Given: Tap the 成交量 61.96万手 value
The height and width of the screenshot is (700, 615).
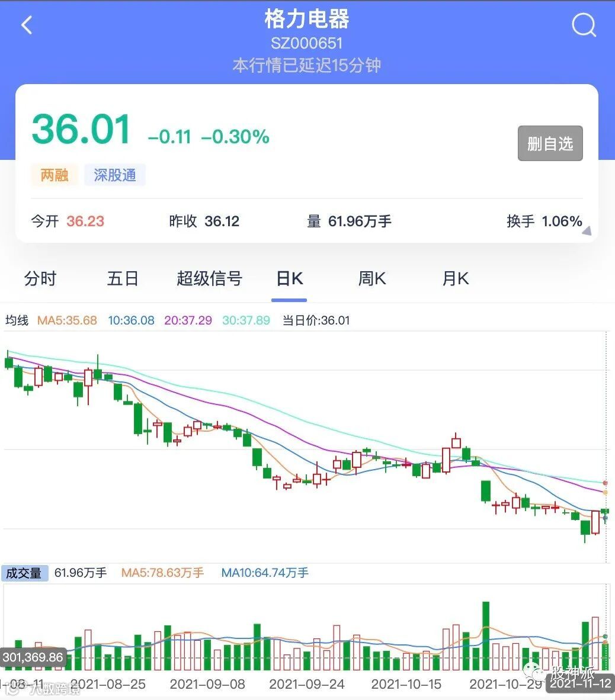Looking at the screenshot, I should coord(81,573).
